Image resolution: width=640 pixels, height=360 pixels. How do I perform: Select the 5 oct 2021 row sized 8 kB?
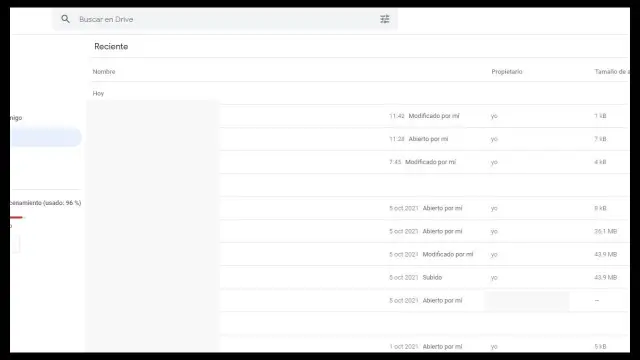[x=358, y=208]
